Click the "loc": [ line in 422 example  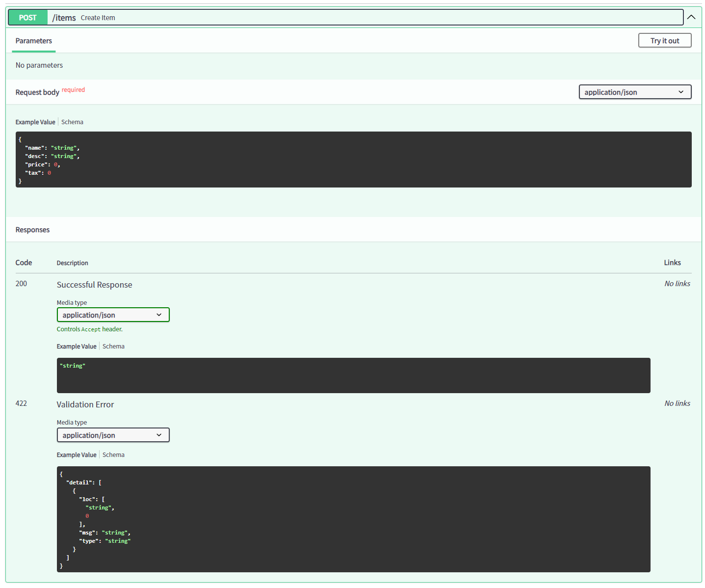point(92,499)
